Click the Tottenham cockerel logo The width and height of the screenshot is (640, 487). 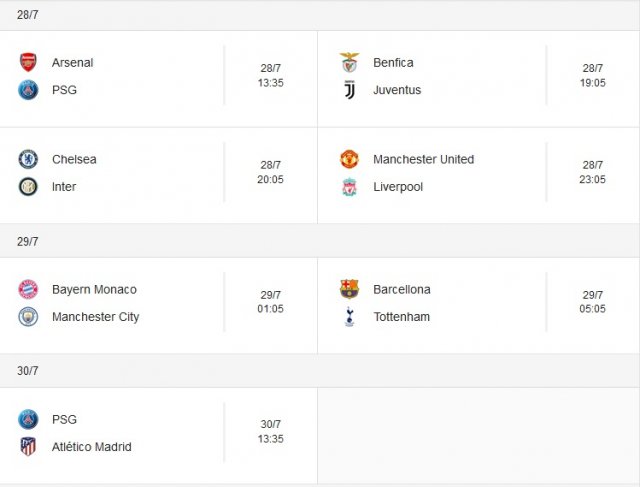tap(349, 317)
